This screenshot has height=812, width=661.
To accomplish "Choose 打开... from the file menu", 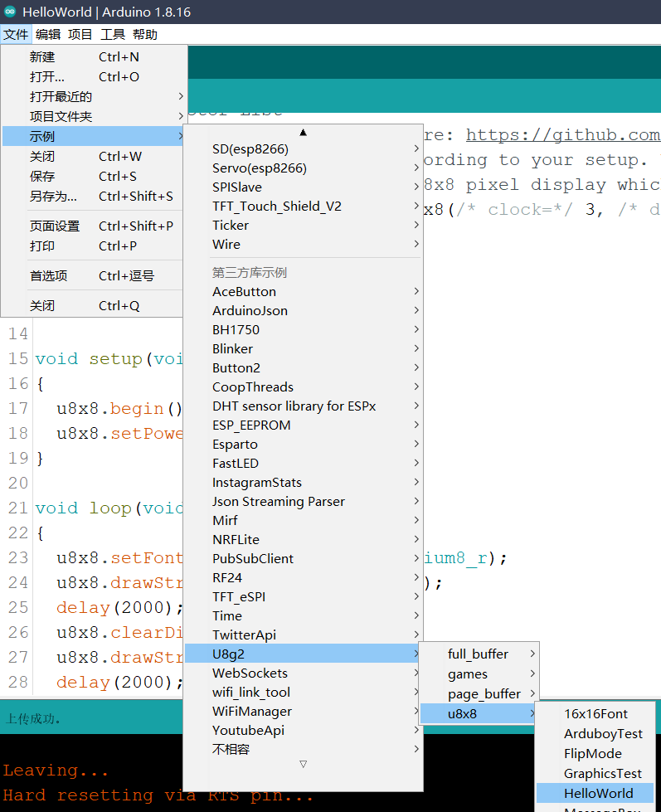I will [93, 76].
